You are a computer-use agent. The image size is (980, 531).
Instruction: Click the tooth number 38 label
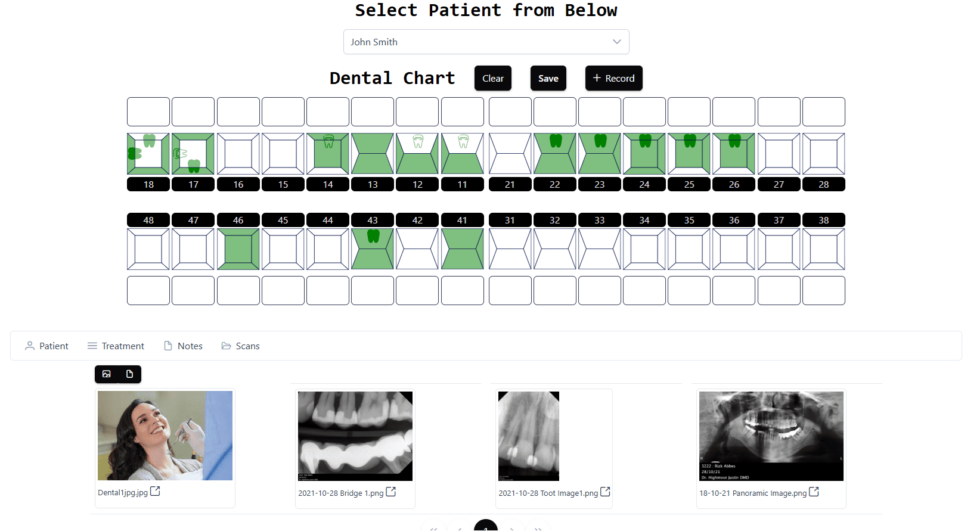(x=823, y=220)
